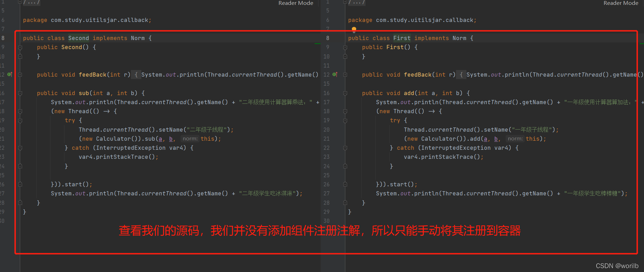644x272 pixels.
Task: Collapse the catch block fold in First class
Action: [345, 148]
